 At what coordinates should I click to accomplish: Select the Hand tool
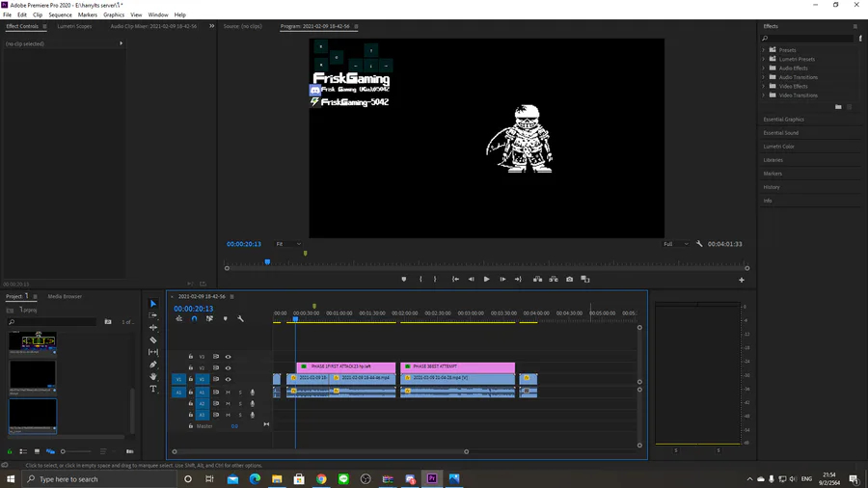pos(153,377)
